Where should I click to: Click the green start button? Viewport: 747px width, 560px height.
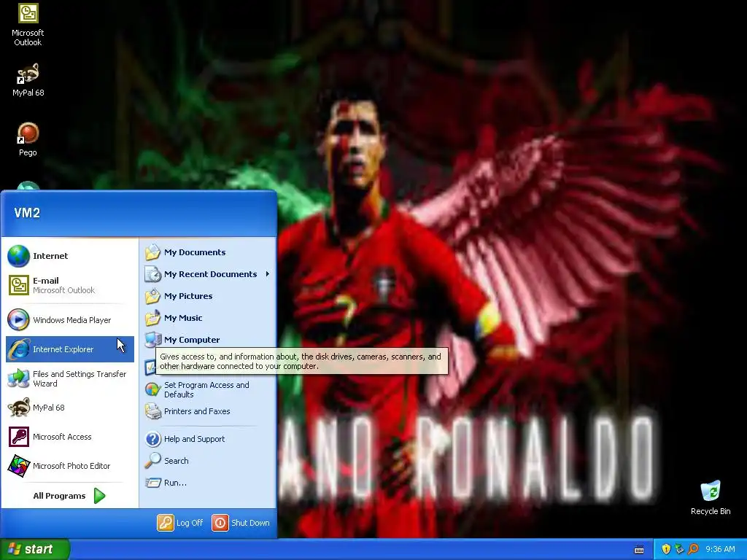(x=35, y=550)
